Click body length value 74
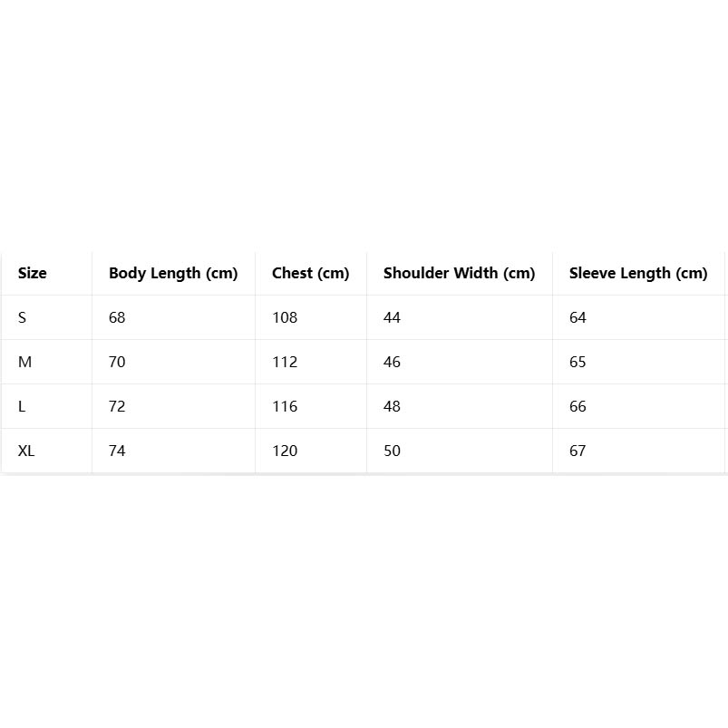Image resolution: width=728 pixels, height=728 pixels. 117,451
